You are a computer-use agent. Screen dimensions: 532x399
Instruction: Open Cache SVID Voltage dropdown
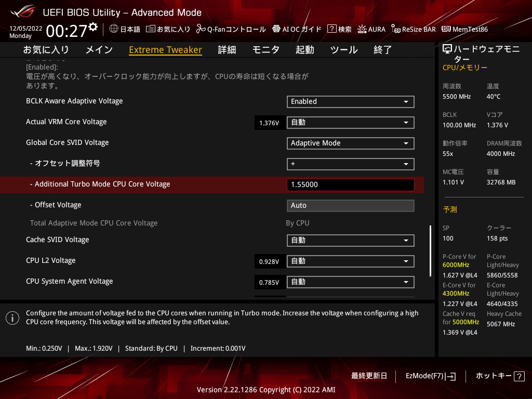(351, 240)
